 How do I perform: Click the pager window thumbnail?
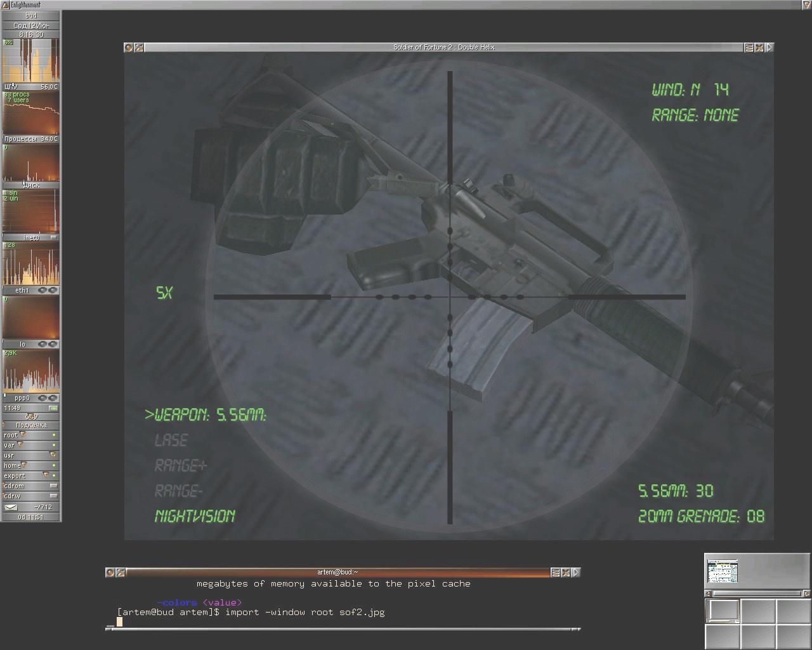(723, 571)
